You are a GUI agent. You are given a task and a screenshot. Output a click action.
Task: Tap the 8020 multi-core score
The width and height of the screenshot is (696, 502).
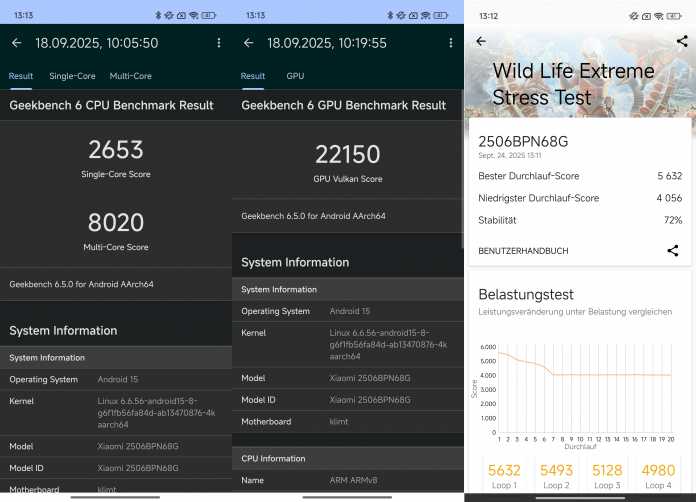[116, 222]
